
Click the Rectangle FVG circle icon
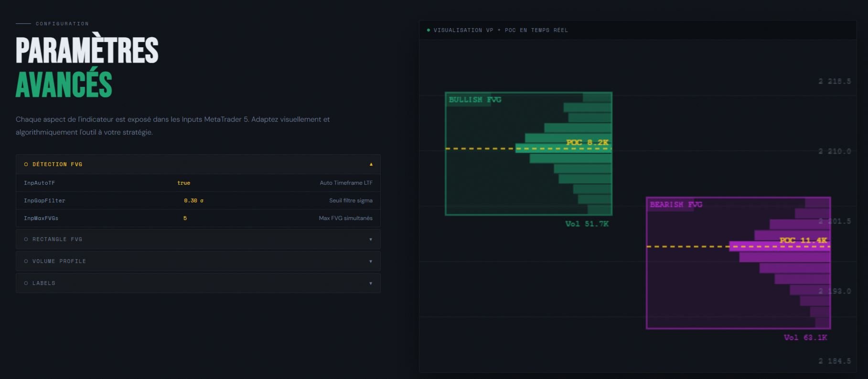pyautogui.click(x=26, y=239)
